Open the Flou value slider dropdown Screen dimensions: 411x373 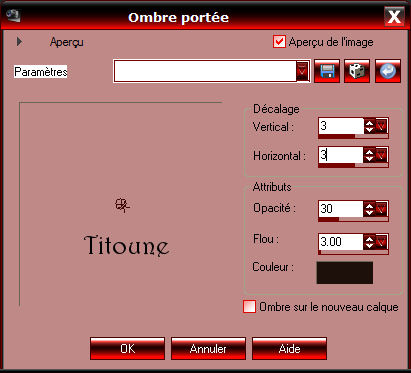[382, 242]
